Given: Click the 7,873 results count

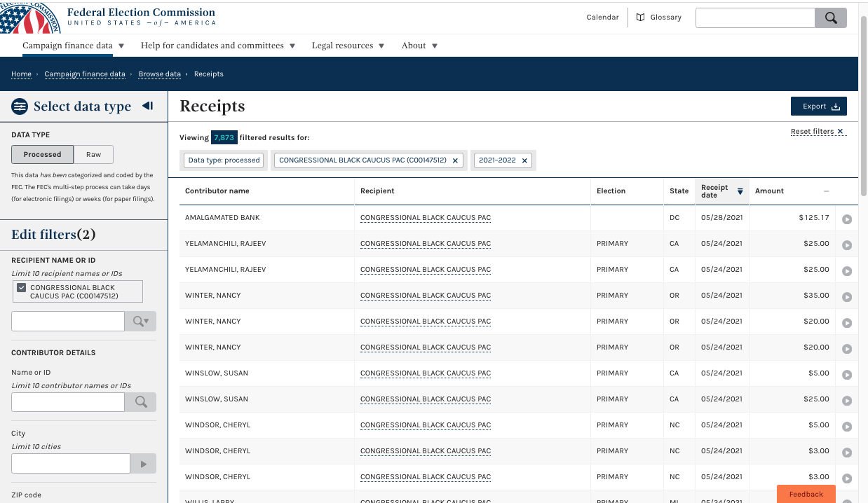Looking at the screenshot, I should tap(224, 138).
